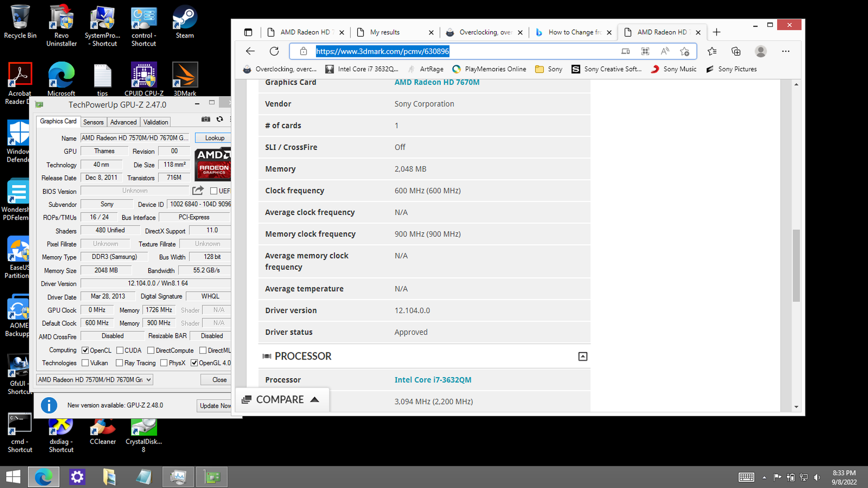Open the Sony Music bookmark

click(674, 69)
